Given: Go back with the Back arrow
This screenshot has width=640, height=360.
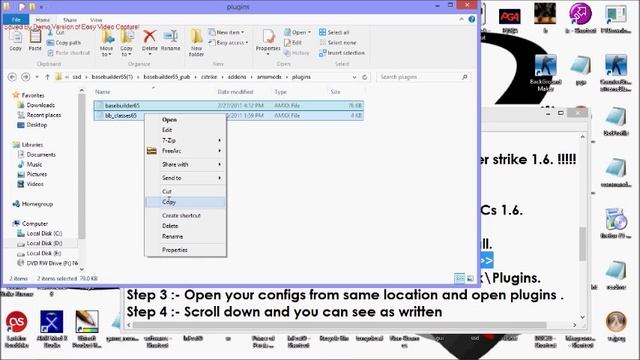Looking at the screenshot, I should tap(12, 77).
